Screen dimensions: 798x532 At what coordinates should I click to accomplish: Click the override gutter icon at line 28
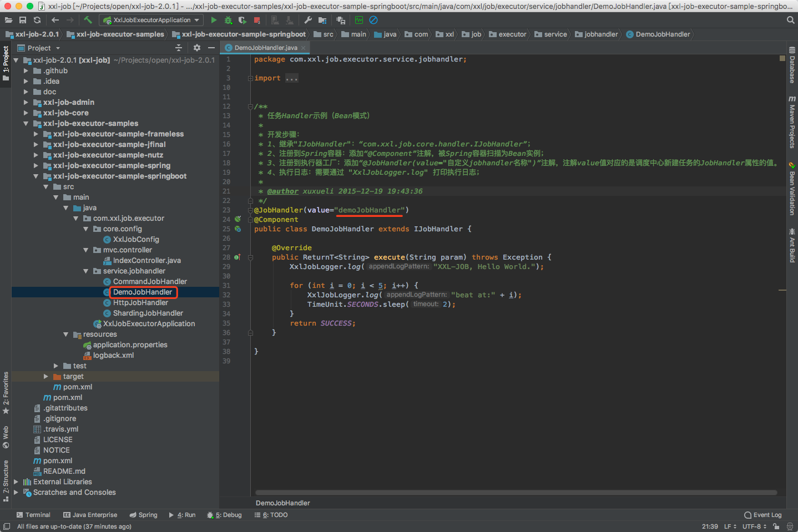(x=238, y=257)
